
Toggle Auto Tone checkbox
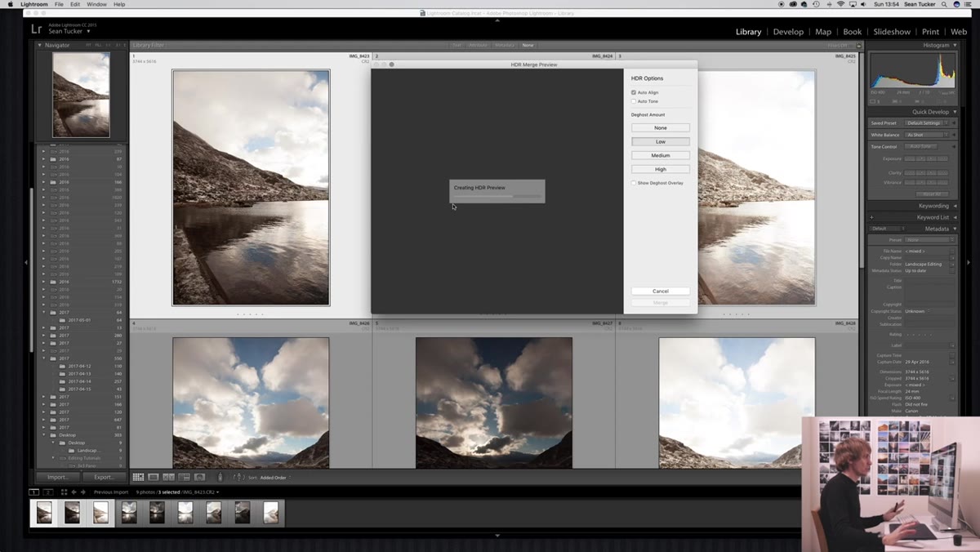coord(634,101)
